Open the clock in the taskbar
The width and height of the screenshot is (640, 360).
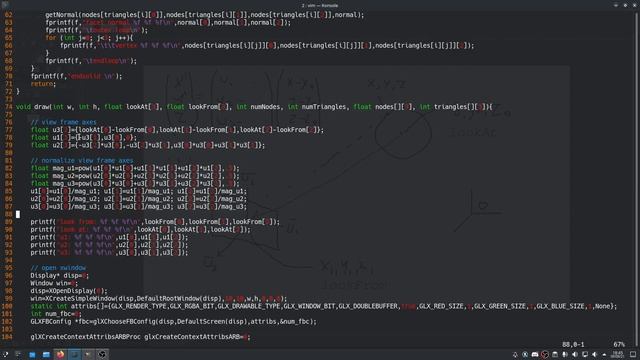618,355
